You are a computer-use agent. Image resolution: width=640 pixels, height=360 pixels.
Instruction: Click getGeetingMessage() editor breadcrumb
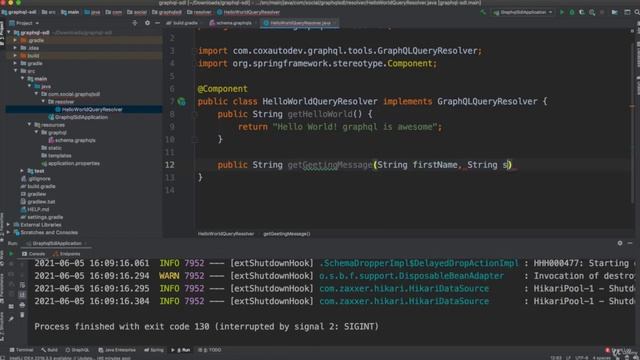coord(287,234)
